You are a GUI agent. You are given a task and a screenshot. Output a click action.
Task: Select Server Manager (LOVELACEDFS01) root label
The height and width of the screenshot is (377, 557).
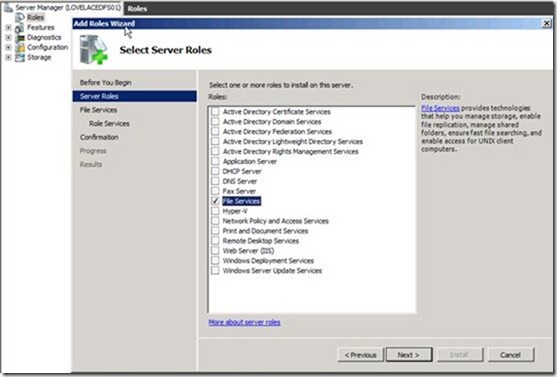pyautogui.click(x=68, y=7)
